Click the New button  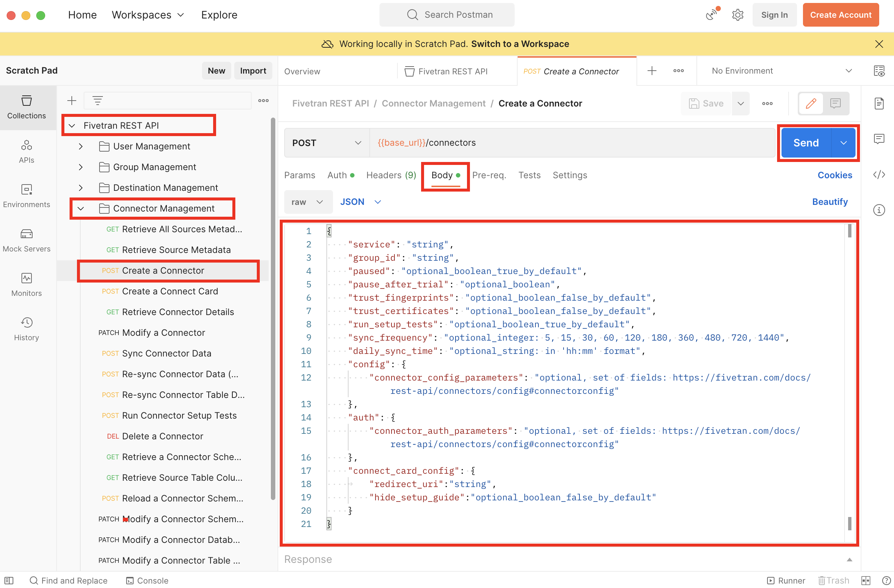[216, 71]
